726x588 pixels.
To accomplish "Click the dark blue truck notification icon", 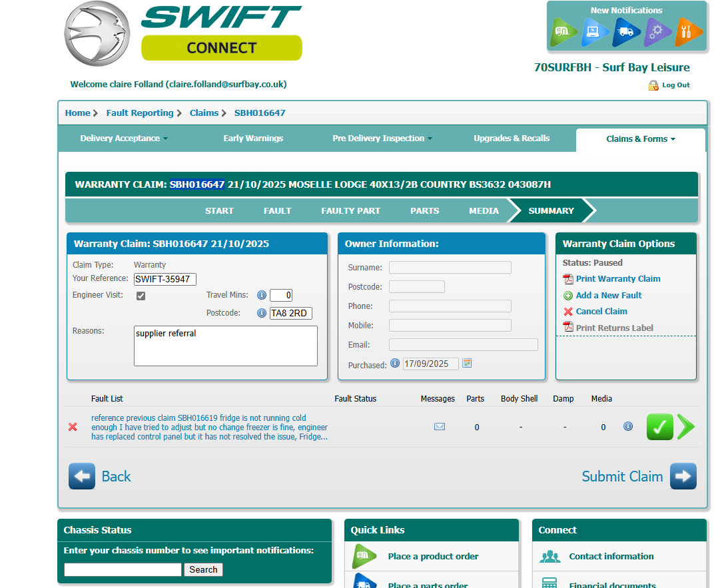I will pos(626,32).
